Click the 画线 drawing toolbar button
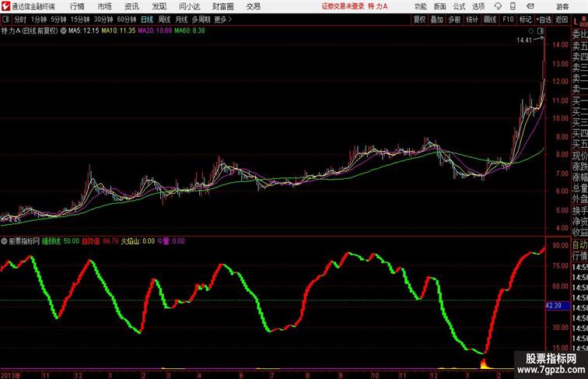The width and height of the screenshot is (588, 379). point(490,19)
